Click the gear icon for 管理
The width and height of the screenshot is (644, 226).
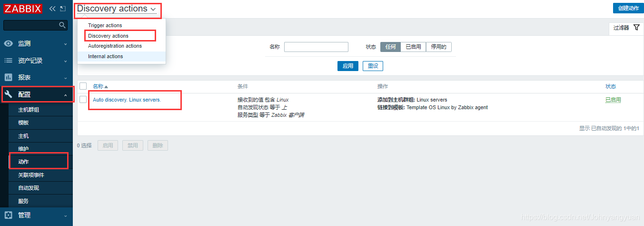(8, 215)
